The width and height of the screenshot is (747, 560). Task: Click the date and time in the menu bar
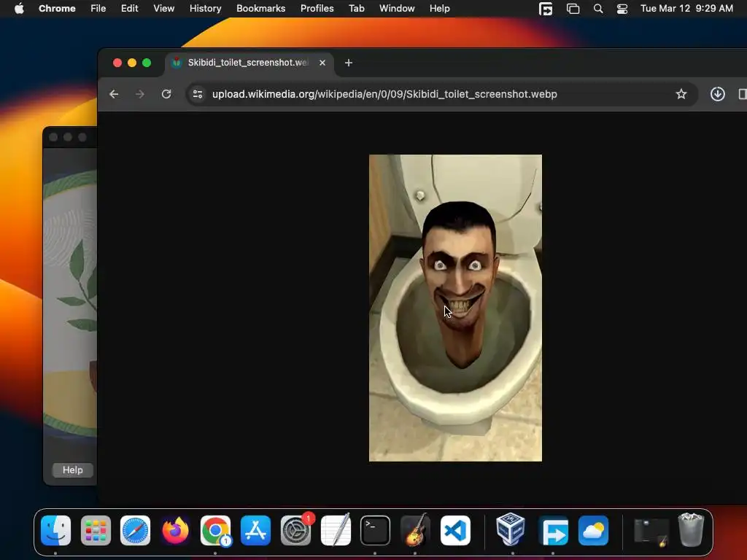click(686, 9)
